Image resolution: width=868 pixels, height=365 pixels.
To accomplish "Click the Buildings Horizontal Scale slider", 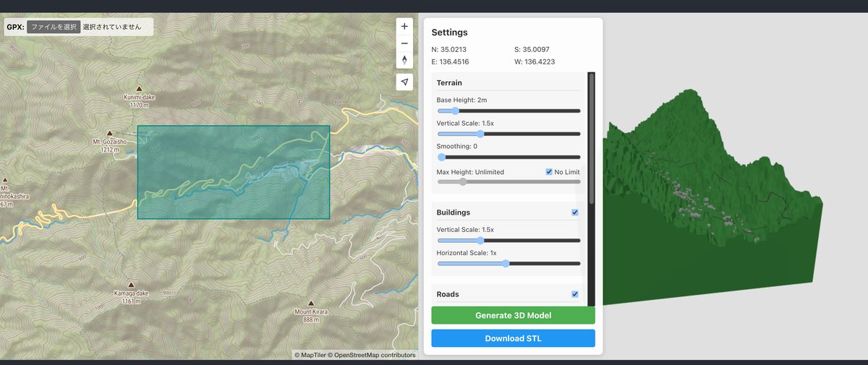I will tap(509, 263).
